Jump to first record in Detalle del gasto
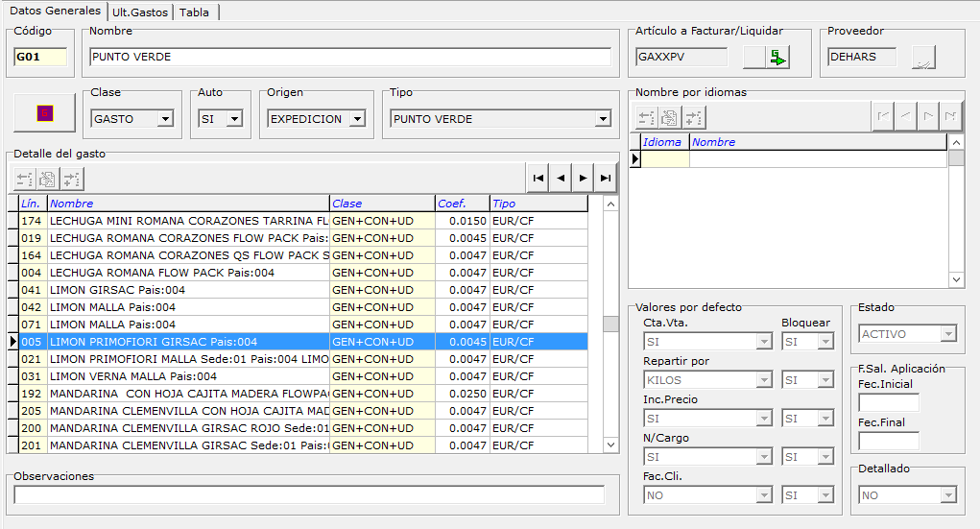This screenshot has height=529, width=980. coord(538,178)
